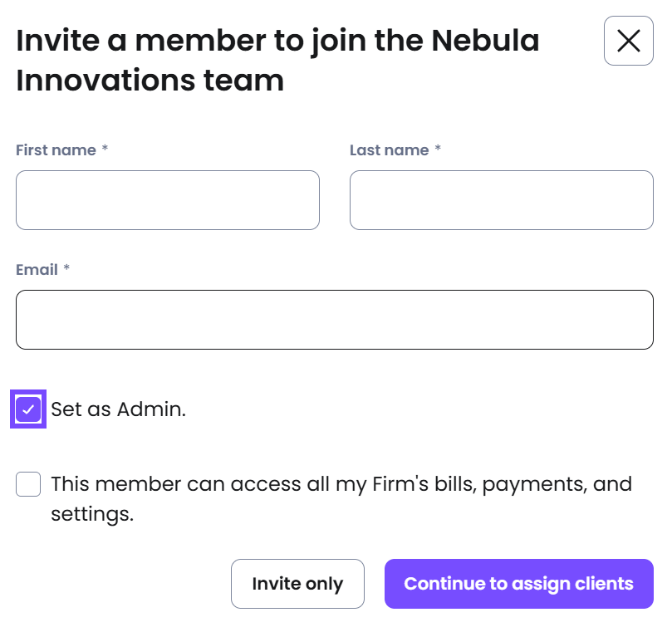
Task: Click the Invite only button
Action: (297, 584)
